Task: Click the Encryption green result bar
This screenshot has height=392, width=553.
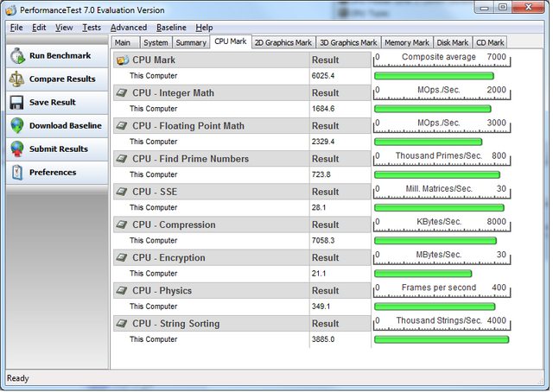Action: coord(423,274)
